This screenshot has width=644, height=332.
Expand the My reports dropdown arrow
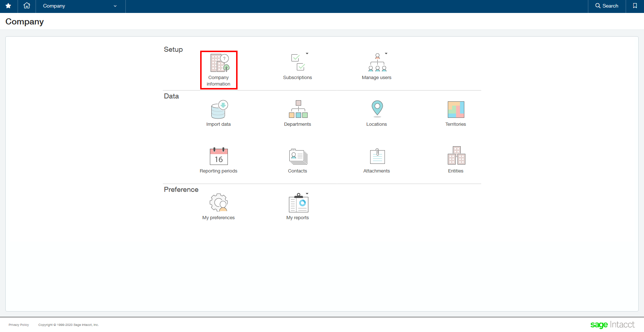pos(308,193)
